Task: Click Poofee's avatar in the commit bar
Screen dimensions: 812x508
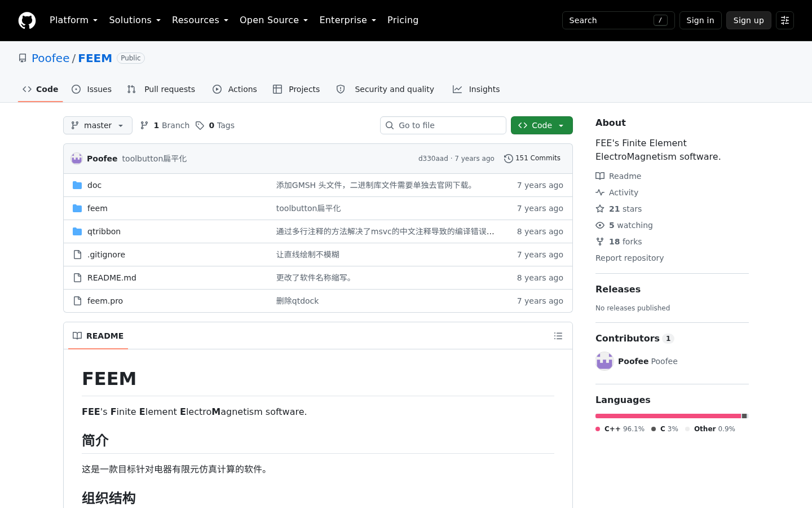Action: click(x=77, y=159)
